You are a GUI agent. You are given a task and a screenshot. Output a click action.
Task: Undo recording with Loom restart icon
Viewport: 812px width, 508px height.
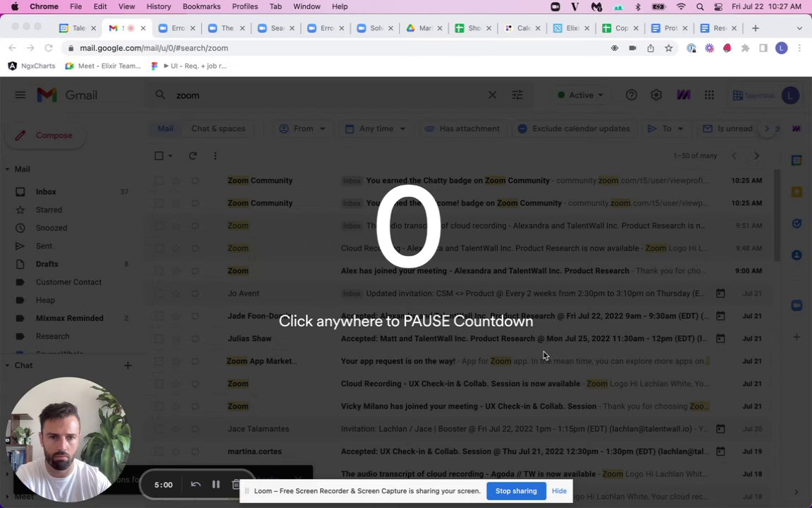196,484
